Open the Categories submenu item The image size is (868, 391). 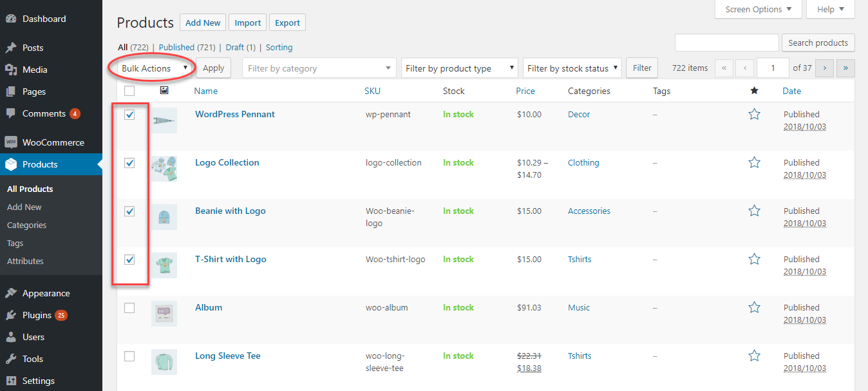27,225
